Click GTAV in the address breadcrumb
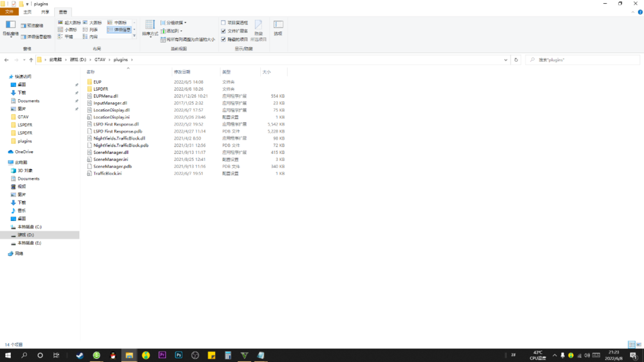 [x=100, y=59]
